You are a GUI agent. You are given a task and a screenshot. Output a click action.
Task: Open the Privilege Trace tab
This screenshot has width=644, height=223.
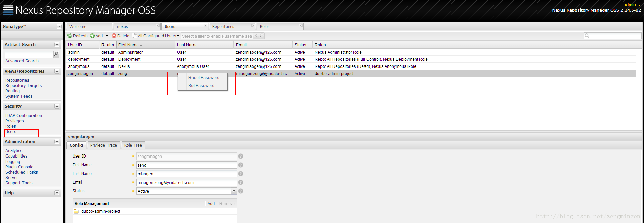click(103, 145)
